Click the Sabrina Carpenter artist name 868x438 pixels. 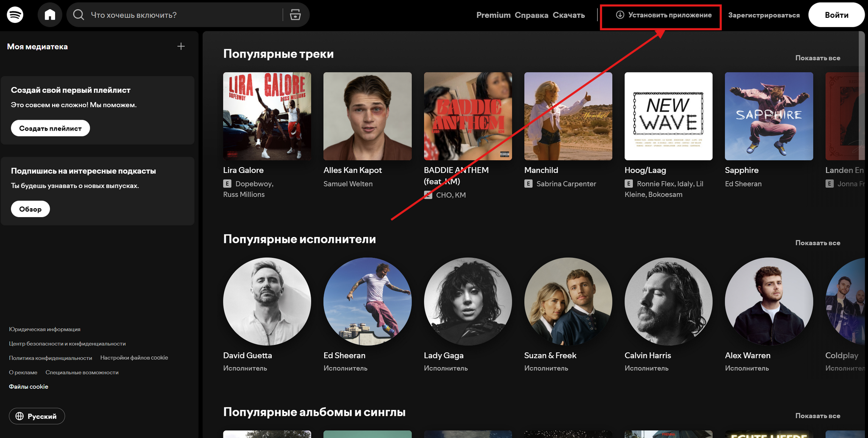566,184
